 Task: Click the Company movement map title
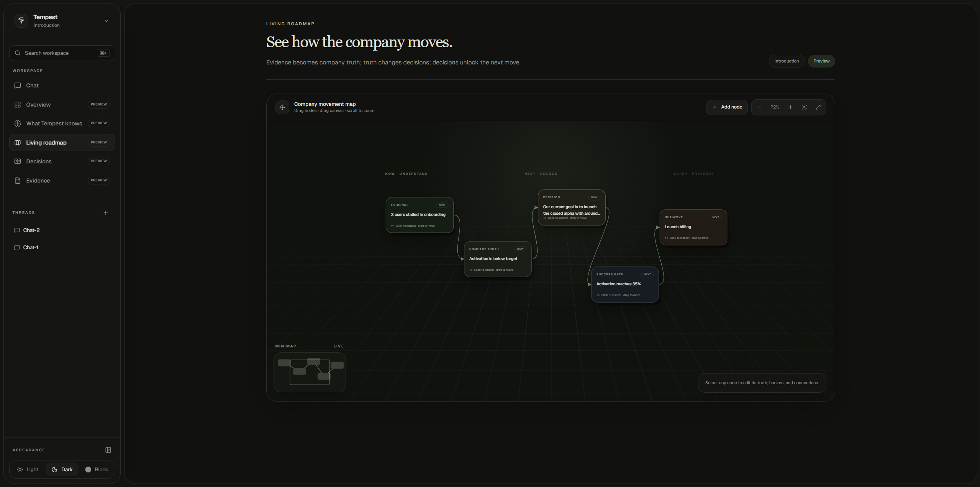point(324,104)
